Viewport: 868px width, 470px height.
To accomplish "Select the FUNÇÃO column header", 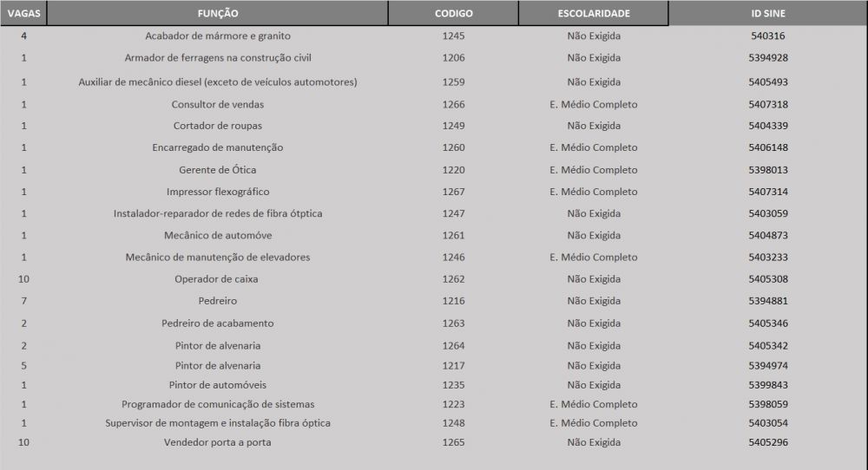I will (217, 14).
